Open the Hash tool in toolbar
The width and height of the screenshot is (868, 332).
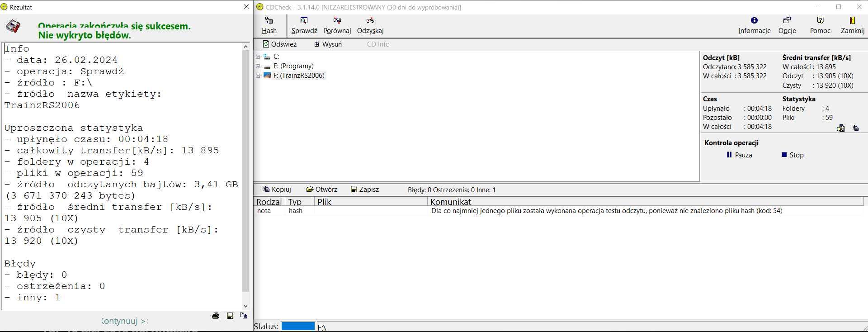269,25
